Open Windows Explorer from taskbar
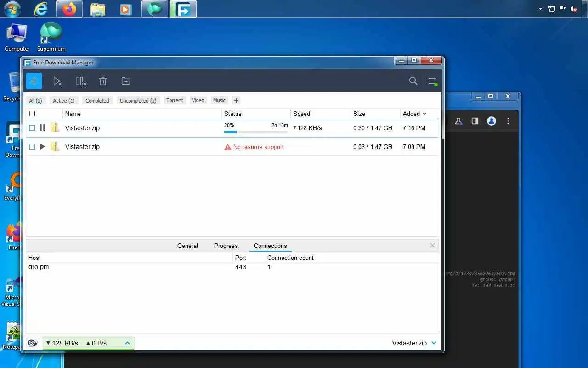 point(98,9)
